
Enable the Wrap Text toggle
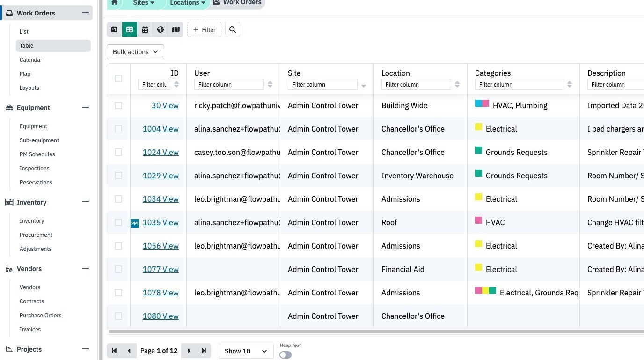pyautogui.click(x=285, y=355)
